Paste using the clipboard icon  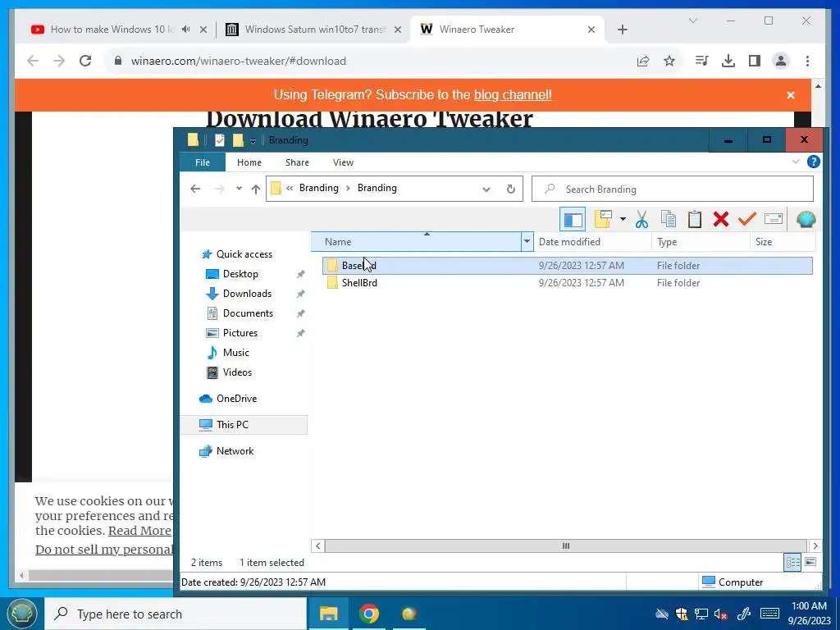click(694, 219)
